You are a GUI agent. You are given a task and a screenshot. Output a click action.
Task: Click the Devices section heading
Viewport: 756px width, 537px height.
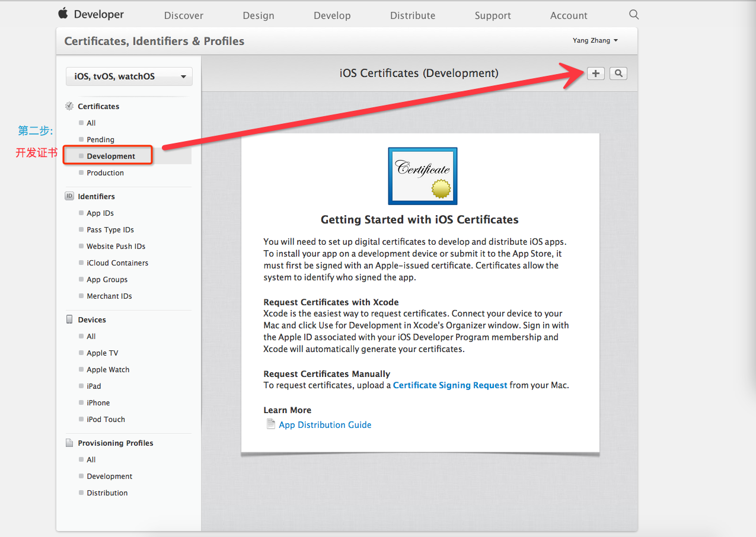coord(92,319)
